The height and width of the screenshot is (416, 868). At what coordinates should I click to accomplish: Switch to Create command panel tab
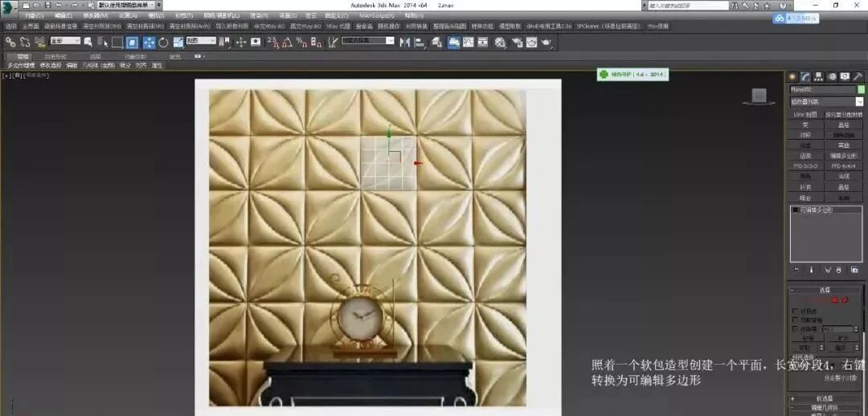(792, 76)
